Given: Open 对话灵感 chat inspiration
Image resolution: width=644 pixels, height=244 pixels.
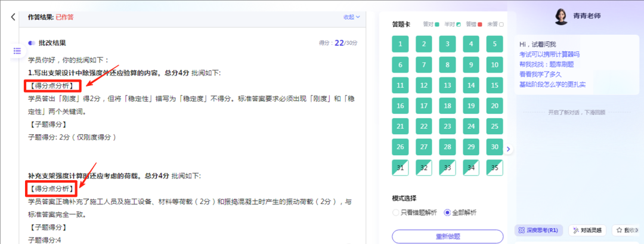Looking at the screenshot, I should pyautogui.click(x=587, y=230).
